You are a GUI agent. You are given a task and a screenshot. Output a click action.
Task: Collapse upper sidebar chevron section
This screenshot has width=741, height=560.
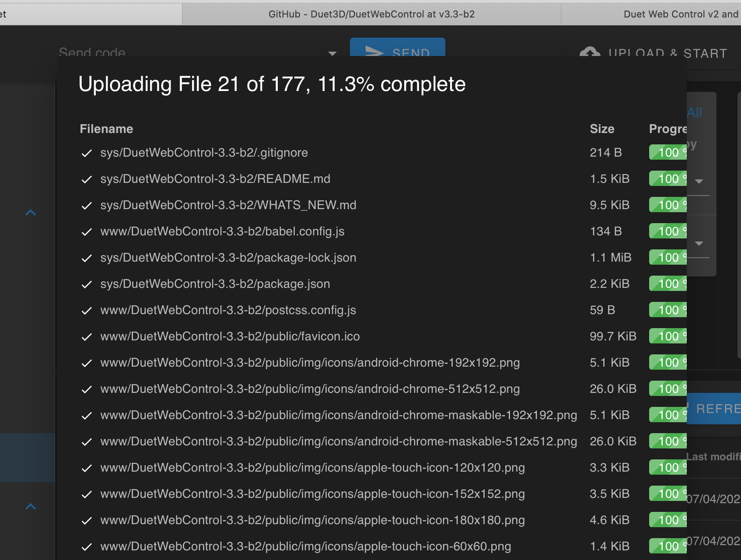[x=31, y=213]
